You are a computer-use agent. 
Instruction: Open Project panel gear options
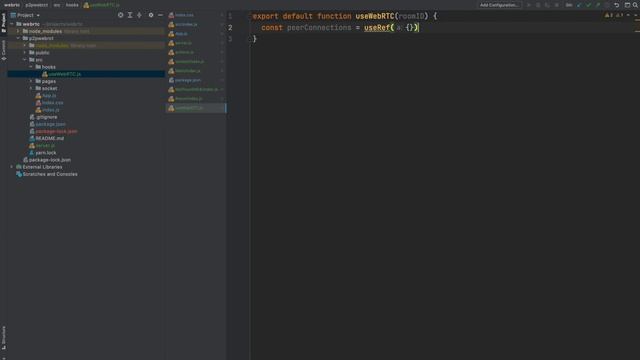(151, 15)
